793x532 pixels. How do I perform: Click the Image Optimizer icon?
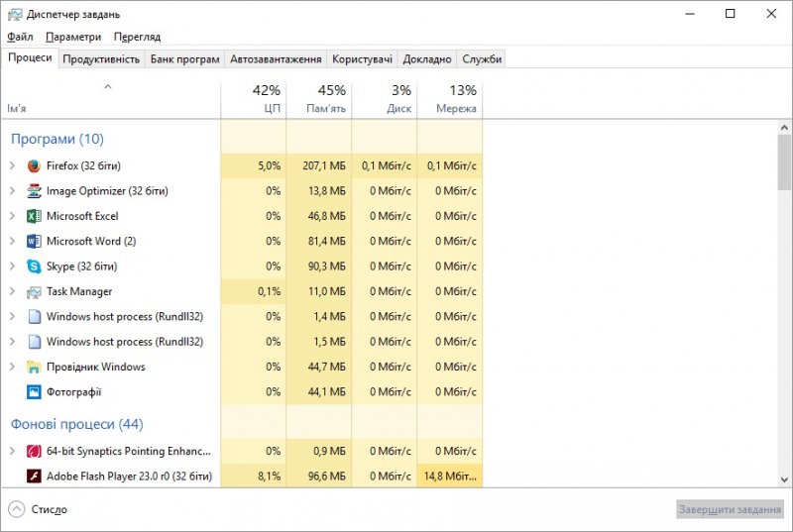34,191
